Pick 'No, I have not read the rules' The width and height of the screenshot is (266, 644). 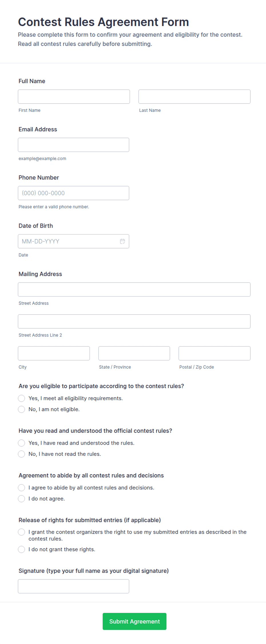21,454
